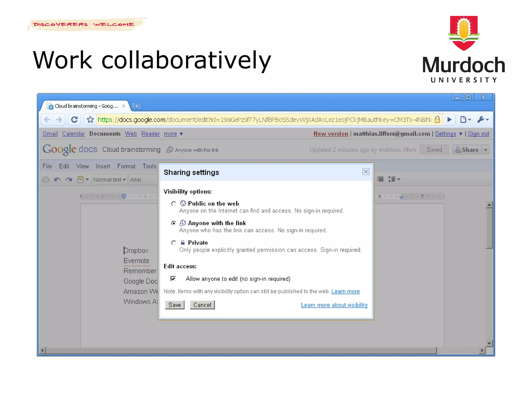This screenshot has height=399, width=532.
Task: Close the Cloud brainstorming tab
Action: 124,106
